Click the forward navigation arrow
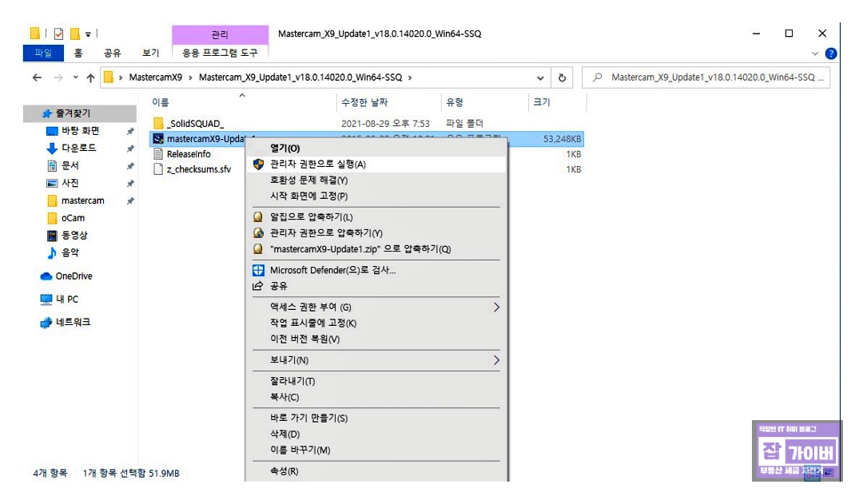The image size is (863, 504). (58, 77)
